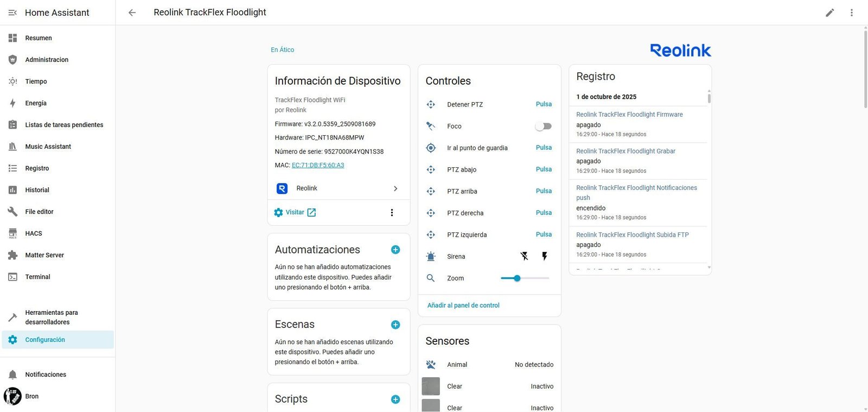Pulsa button for PTZ arriba

click(544, 191)
